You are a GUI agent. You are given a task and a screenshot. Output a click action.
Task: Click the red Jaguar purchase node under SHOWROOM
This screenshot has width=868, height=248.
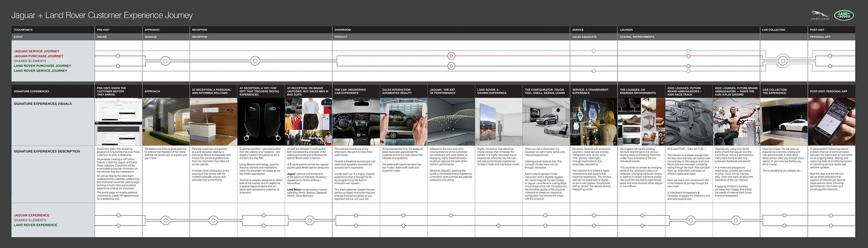click(x=451, y=56)
